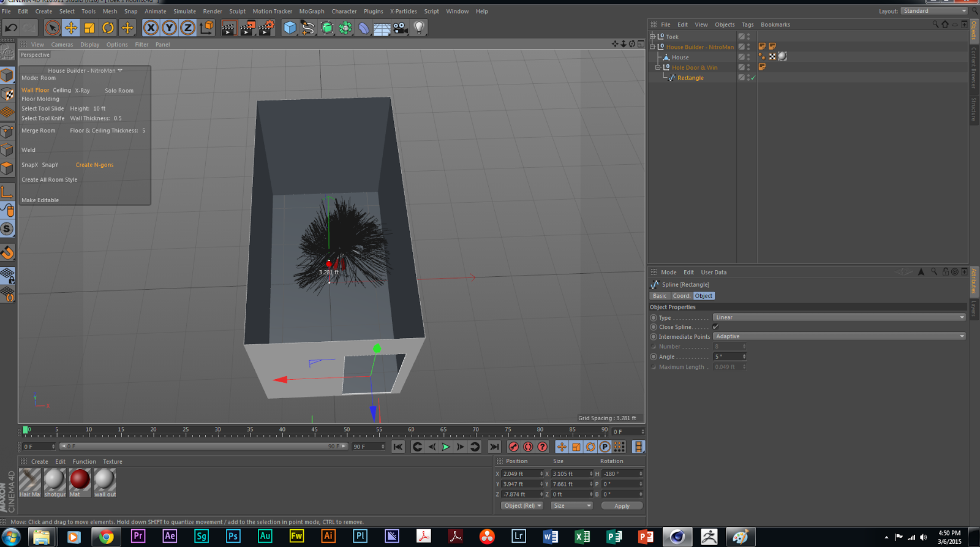Screen dimensions: 980x547
Task: Toggle the Close Spline checkbox
Action: [715, 327]
